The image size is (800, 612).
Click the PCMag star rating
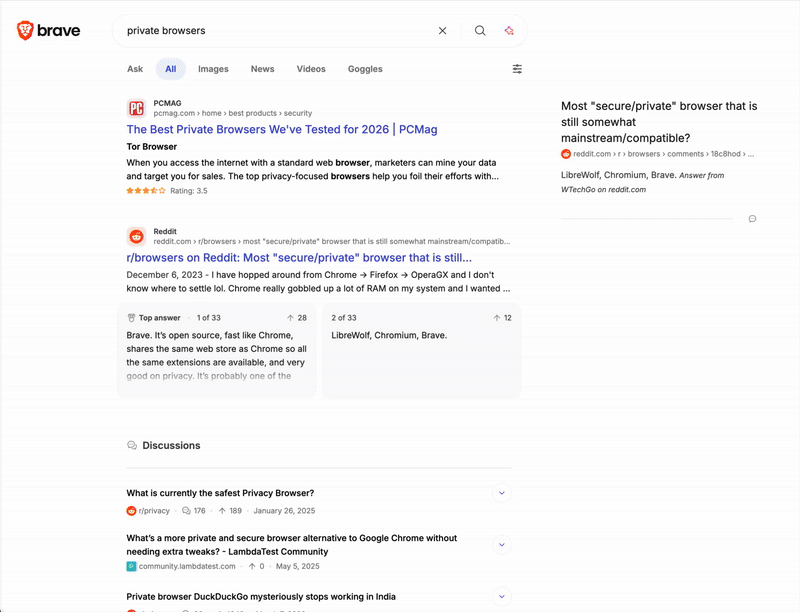click(146, 191)
